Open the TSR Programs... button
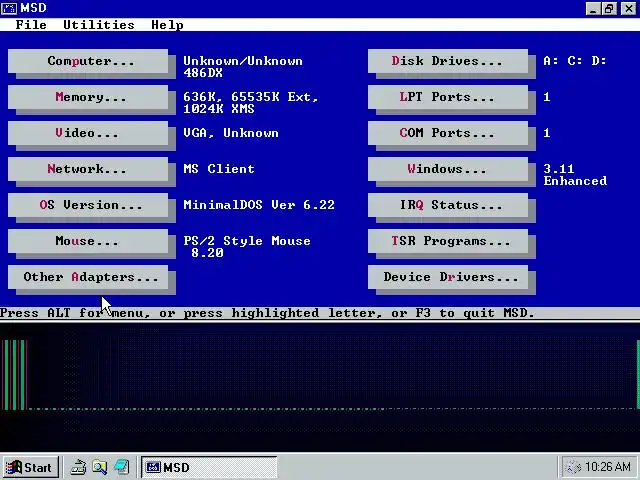This screenshot has width=640, height=480. click(448, 241)
